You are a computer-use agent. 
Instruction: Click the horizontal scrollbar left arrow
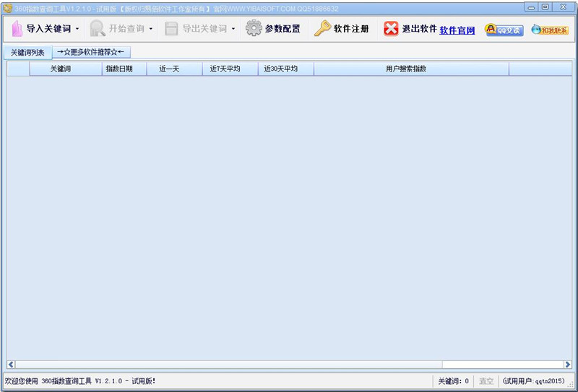[x=11, y=364]
